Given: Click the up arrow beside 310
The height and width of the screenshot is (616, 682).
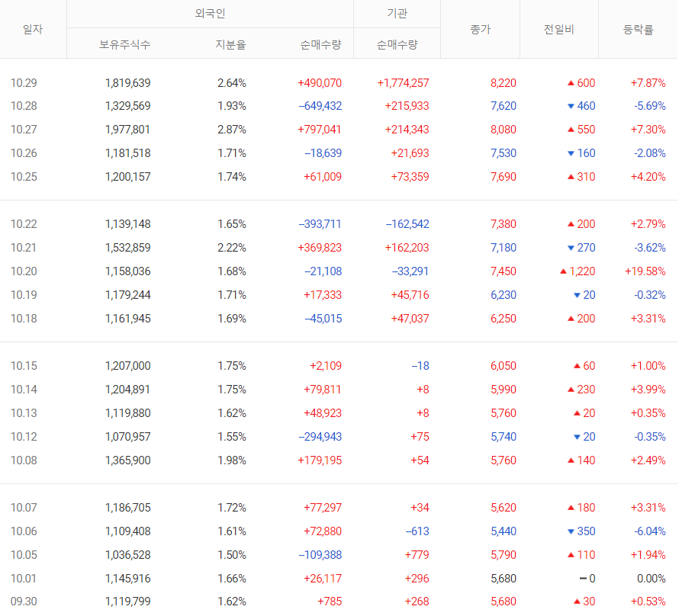Looking at the screenshot, I should pyautogui.click(x=571, y=177).
